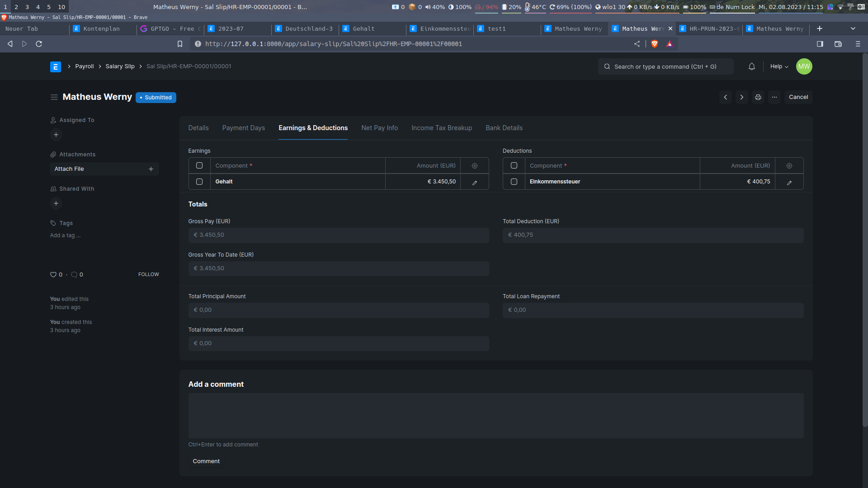Check the Gehalt row checkbox
The width and height of the screenshot is (868, 488).
point(199,182)
